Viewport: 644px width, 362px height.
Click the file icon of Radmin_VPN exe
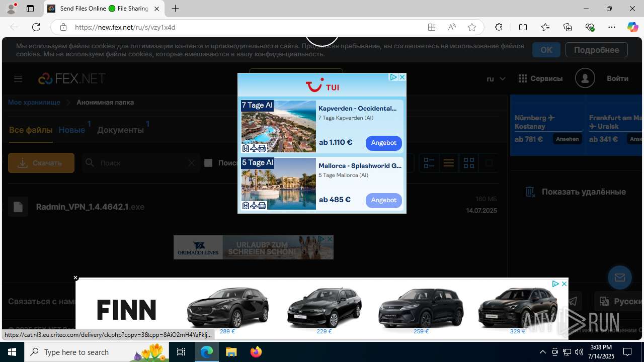tap(18, 207)
